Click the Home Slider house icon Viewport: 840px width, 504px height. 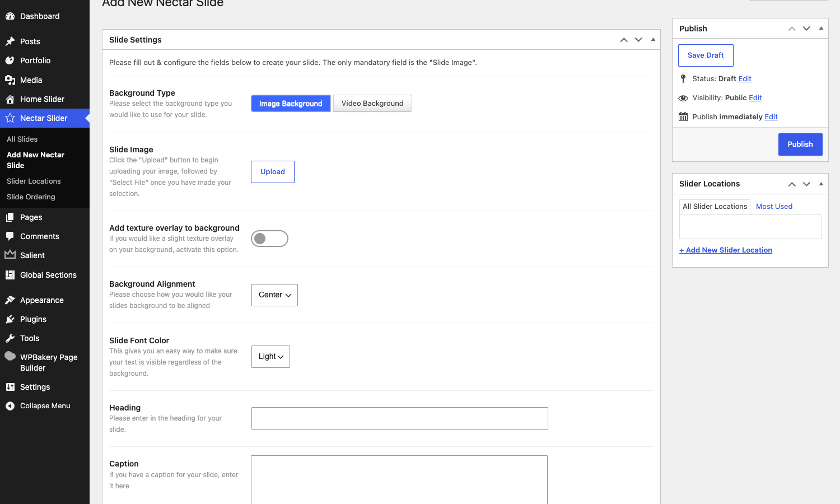(x=10, y=99)
